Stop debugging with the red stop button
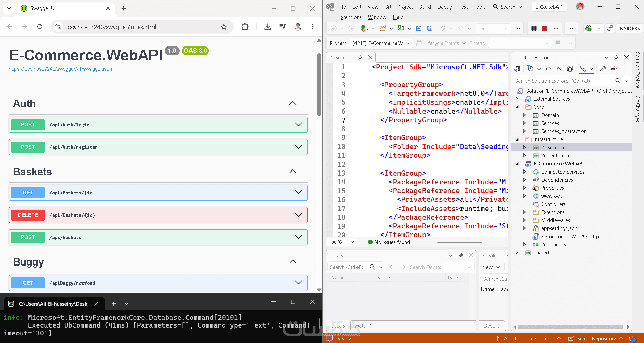 [x=545, y=28]
